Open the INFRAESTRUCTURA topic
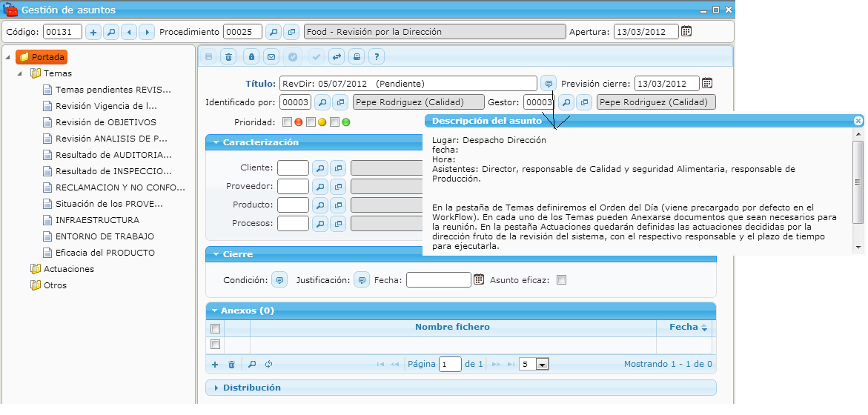This screenshot has width=868, height=415. point(97,220)
